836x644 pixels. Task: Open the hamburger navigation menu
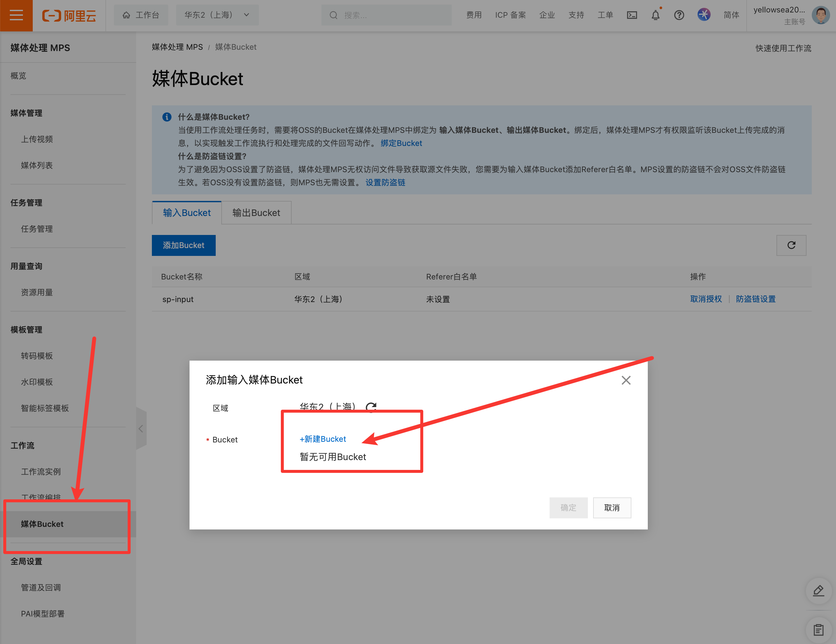[x=16, y=15]
